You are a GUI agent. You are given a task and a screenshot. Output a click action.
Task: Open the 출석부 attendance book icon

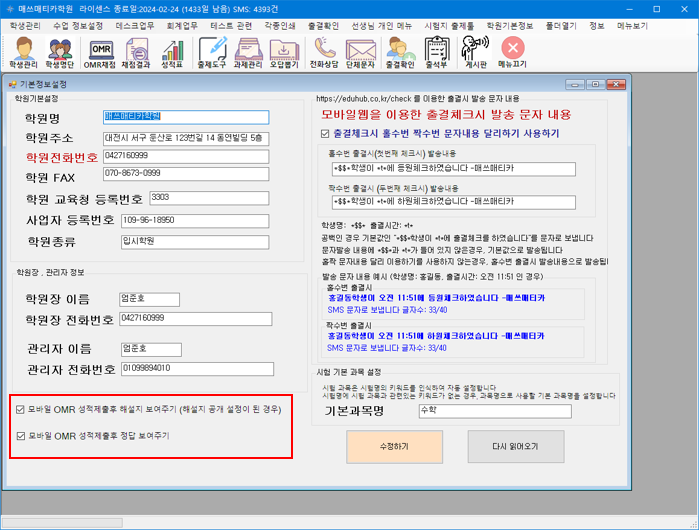point(436,53)
